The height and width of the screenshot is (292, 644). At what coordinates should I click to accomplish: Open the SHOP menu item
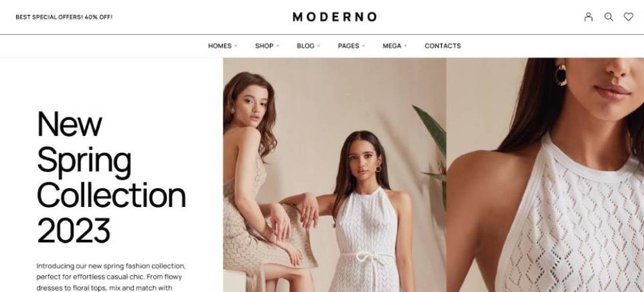pos(264,46)
